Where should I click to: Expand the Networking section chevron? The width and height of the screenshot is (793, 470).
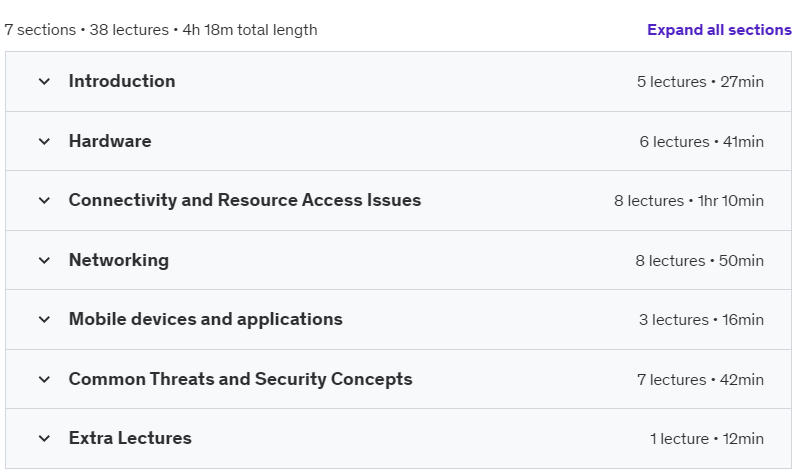(45, 261)
